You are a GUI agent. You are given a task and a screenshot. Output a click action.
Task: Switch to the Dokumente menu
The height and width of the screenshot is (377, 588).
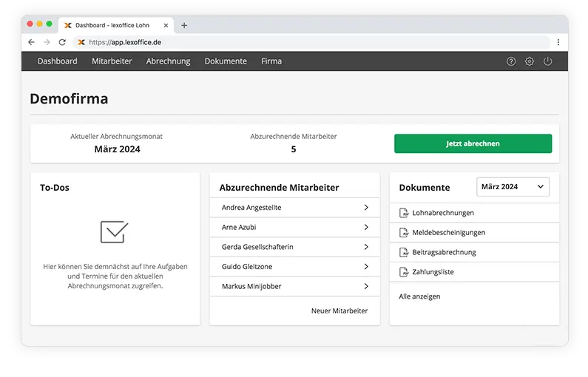click(x=226, y=61)
